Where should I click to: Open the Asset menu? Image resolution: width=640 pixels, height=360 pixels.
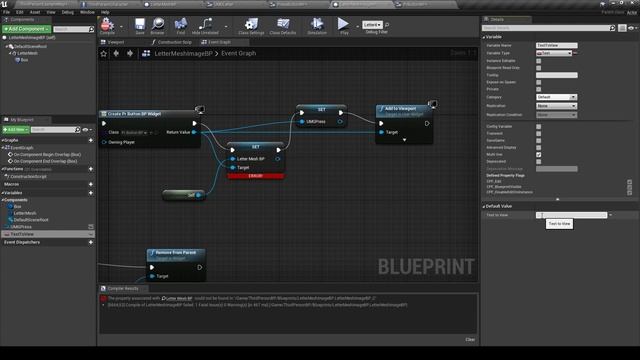click(35, 12)
